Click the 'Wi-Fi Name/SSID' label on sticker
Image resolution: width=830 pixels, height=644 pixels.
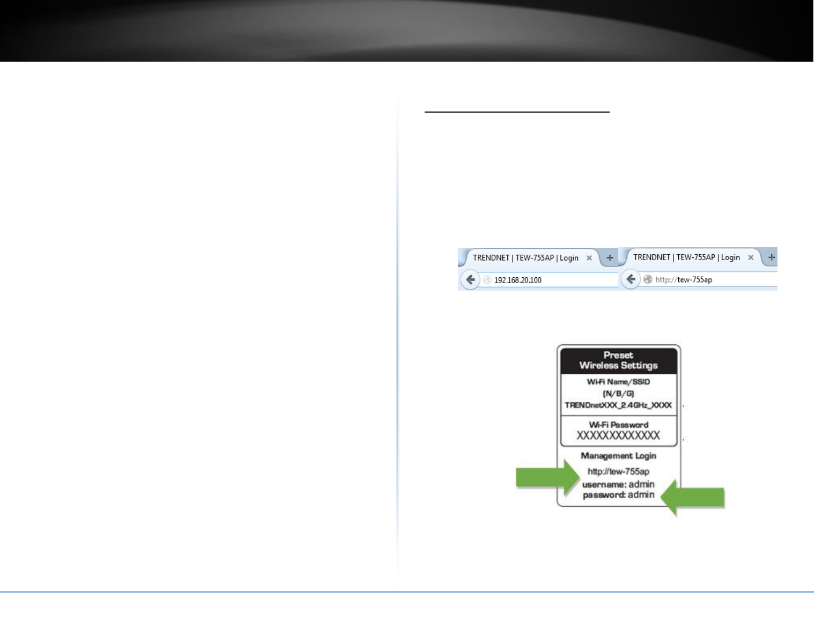tap(618, 382)
